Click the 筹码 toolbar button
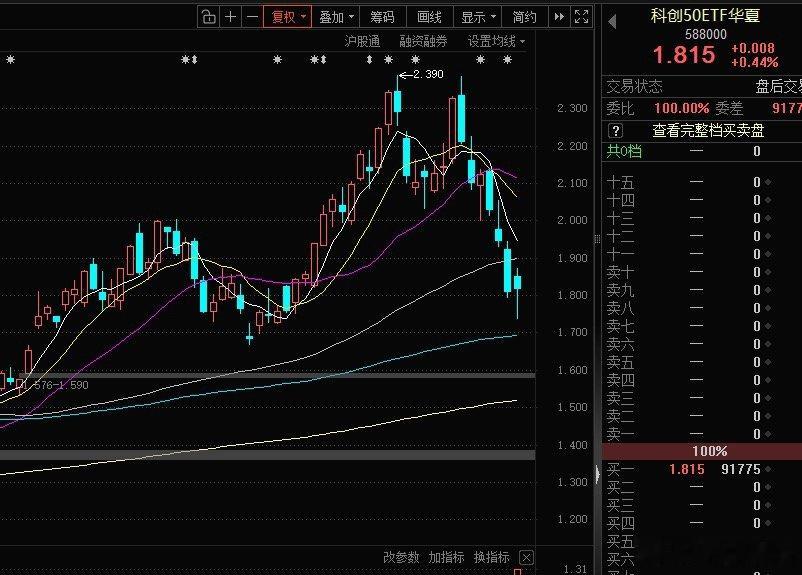Viewport: 802px width, 575px height. [382, 17]
